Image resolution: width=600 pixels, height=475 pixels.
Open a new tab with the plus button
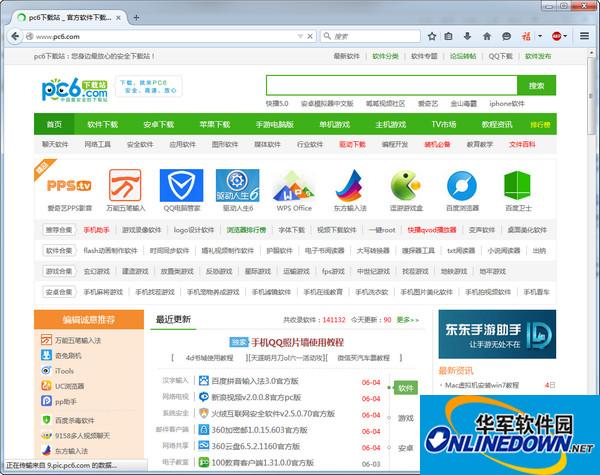click(136, 17)
